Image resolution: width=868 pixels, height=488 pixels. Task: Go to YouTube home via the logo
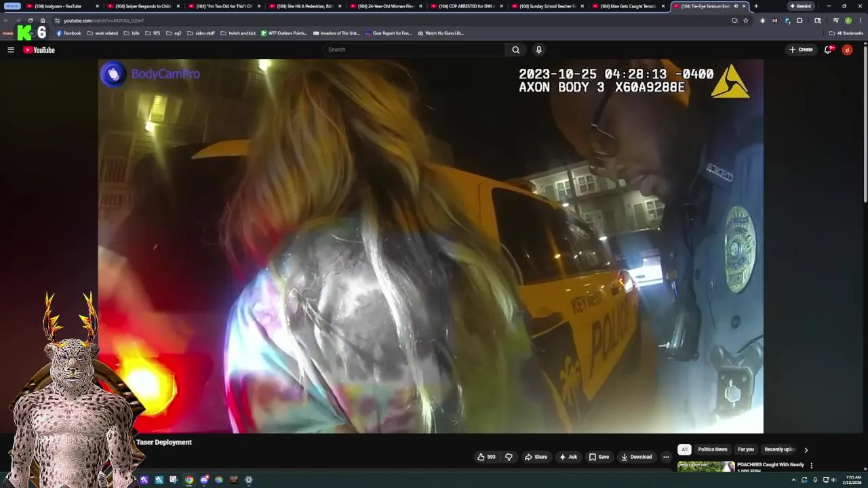click(39, 49)
